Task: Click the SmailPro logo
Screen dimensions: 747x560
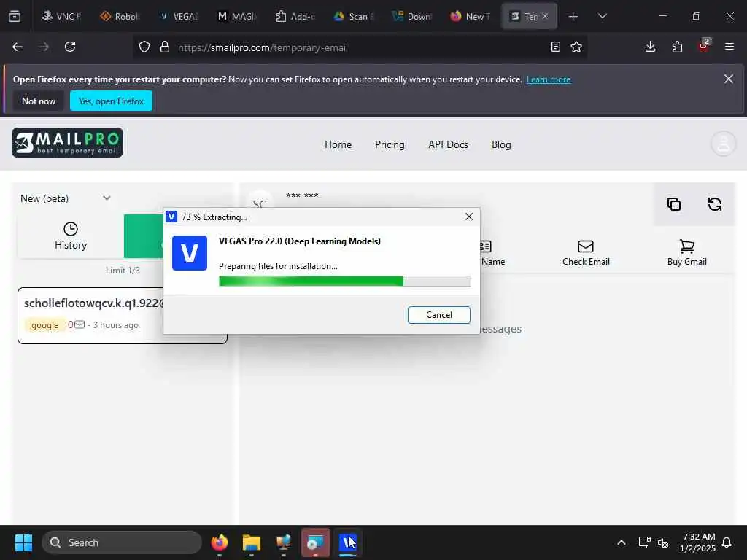Action: click(x=68, y=142)
